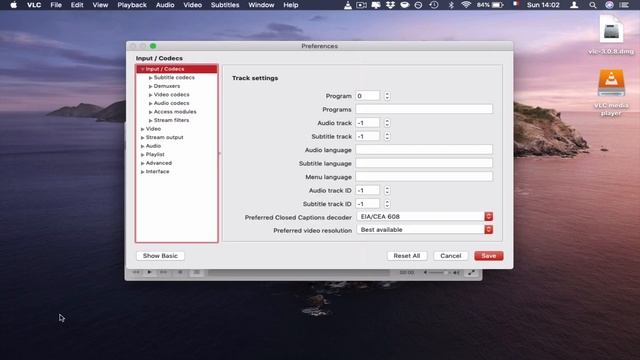Image resolution: width=640 pixels, height=360 pixels.
Task: Open Bluetooth menu bar icon
Action: [451, 5]
